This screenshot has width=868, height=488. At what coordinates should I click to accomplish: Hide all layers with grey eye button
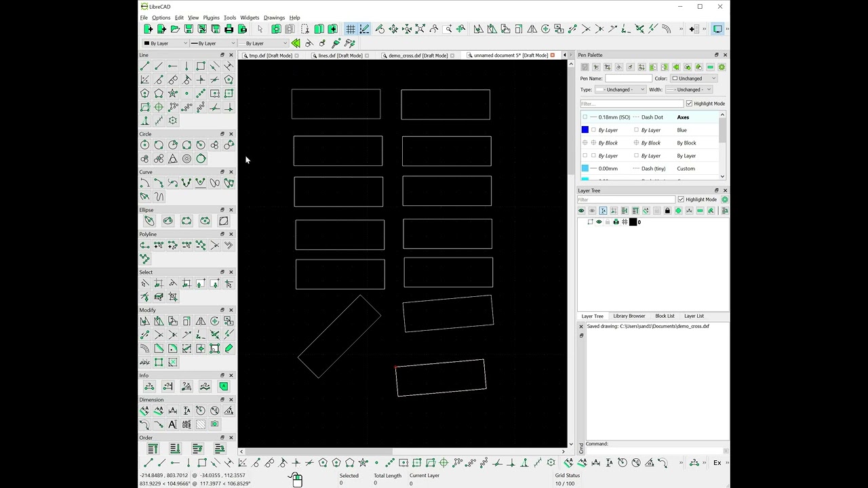point(592,211)
